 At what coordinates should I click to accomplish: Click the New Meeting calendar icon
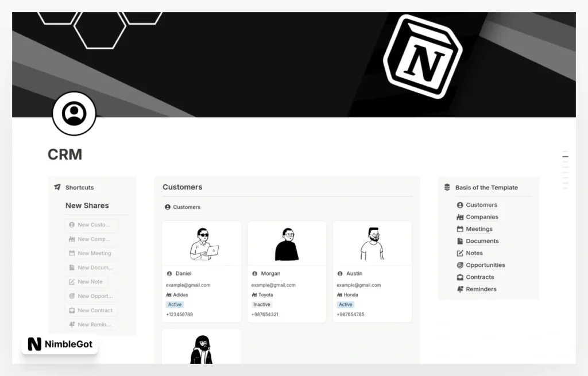(x=72, y=253)
